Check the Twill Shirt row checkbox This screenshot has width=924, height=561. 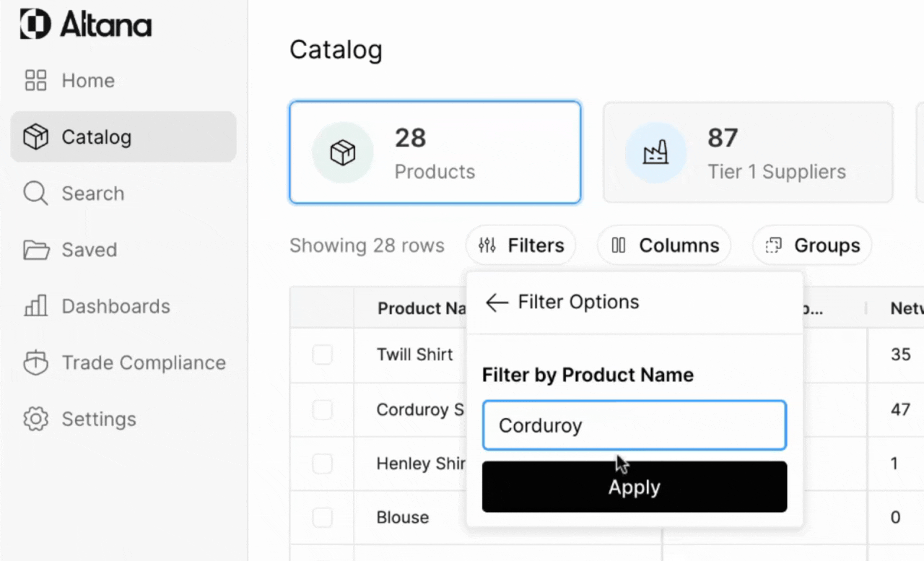point(322,355)
